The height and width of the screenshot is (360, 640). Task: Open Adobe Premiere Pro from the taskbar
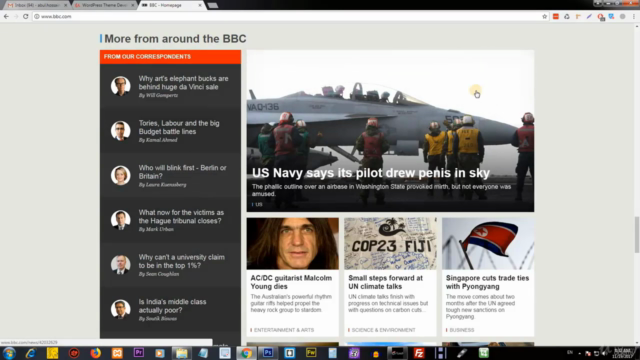(x=139, y=353)
